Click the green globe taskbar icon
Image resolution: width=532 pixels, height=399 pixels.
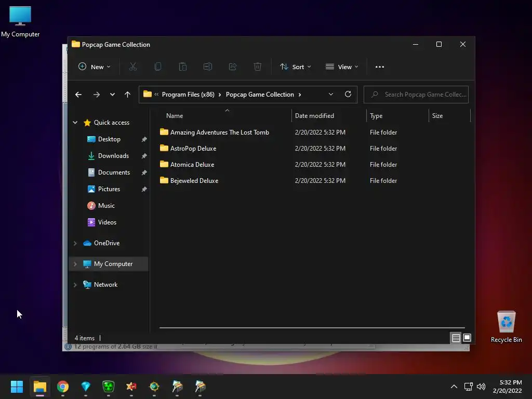click(x=154, y=387)
